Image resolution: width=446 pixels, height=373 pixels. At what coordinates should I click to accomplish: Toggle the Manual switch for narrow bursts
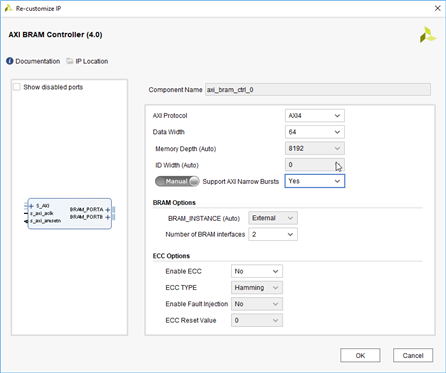(x=177, y=181)
